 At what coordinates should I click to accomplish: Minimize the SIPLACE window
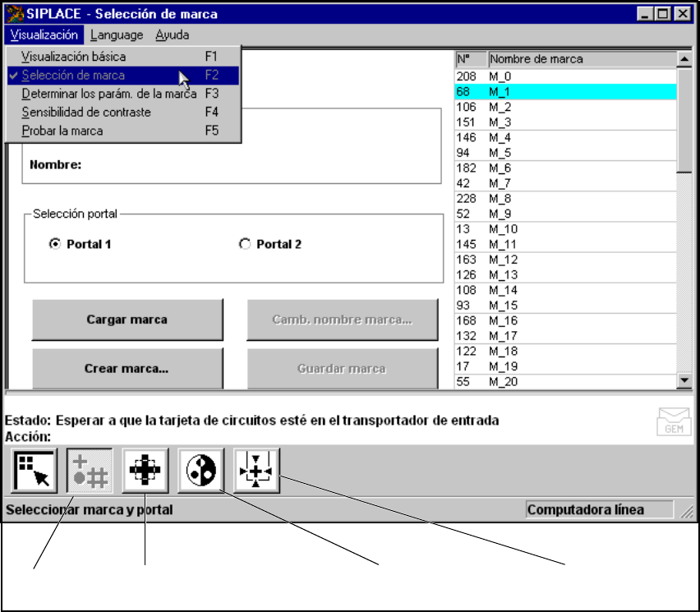645,14
